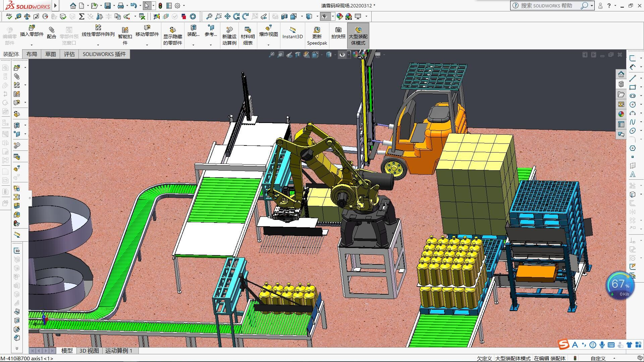This screenshot has width=644, height=362.
Task: Open the 运动算例 1 bottom tab
Action: point(119,351)
